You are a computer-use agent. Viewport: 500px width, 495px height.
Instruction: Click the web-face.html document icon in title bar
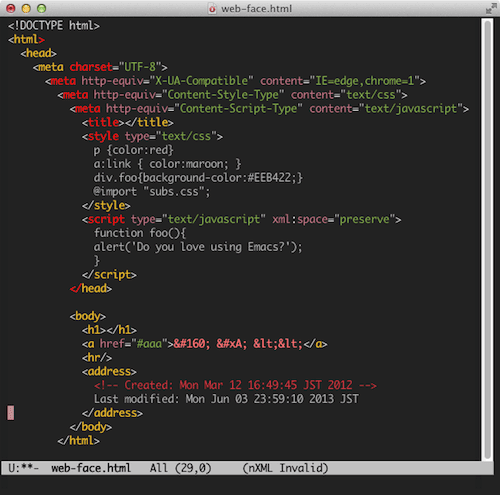[x=212, y=9]
